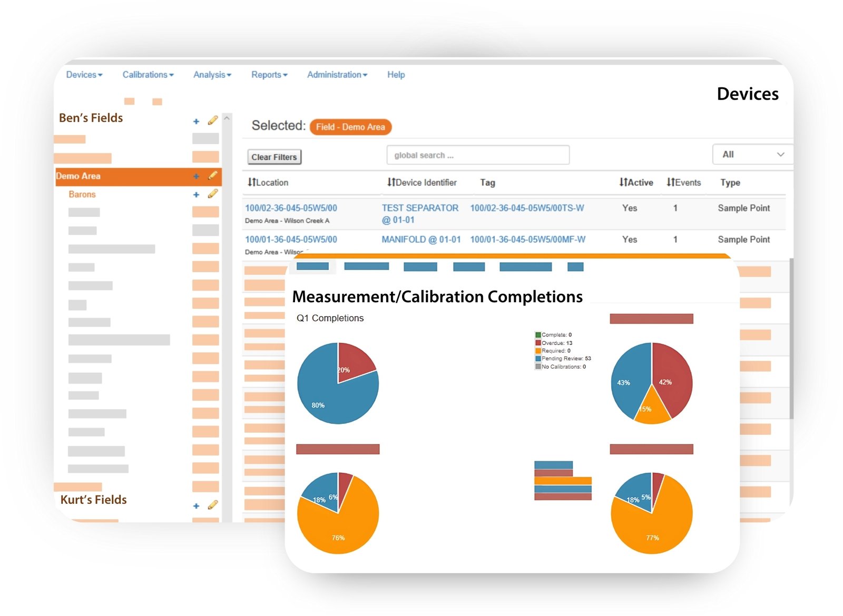Click the plus icon beside Kurt's Fields
Screen dimensions: 843x616
point(196,506)
